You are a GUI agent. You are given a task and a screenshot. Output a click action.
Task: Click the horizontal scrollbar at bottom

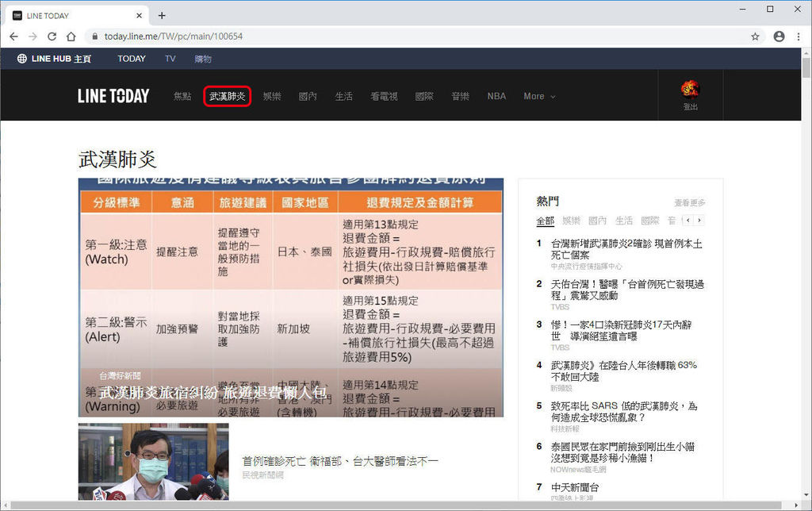396,505
